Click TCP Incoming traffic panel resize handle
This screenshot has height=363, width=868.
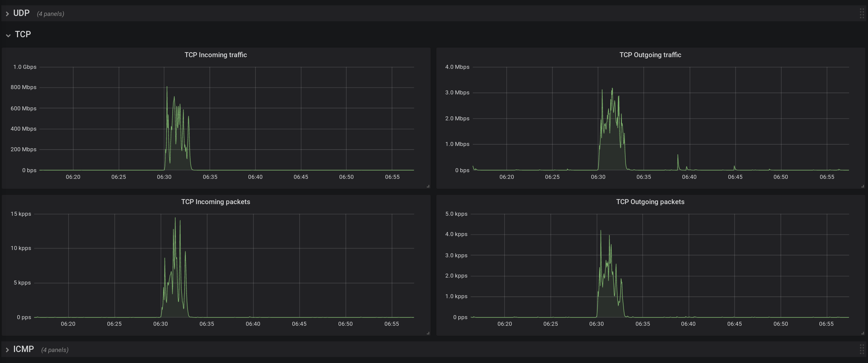click(428, 186)
